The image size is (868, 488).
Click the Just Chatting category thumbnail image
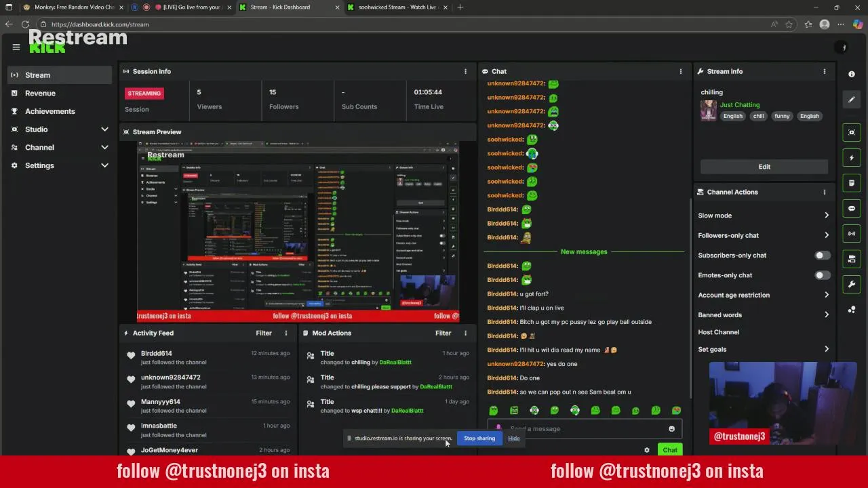pos(709,110)
